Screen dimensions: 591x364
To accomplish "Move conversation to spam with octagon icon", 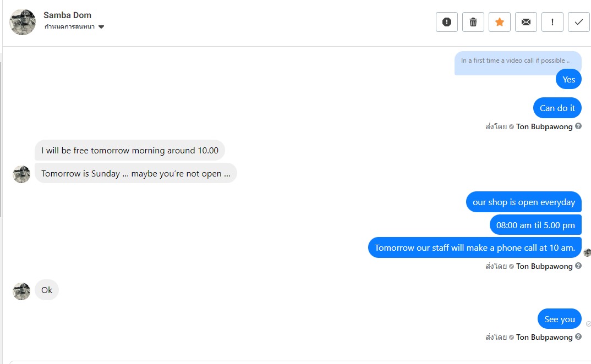I will [447, 22].
